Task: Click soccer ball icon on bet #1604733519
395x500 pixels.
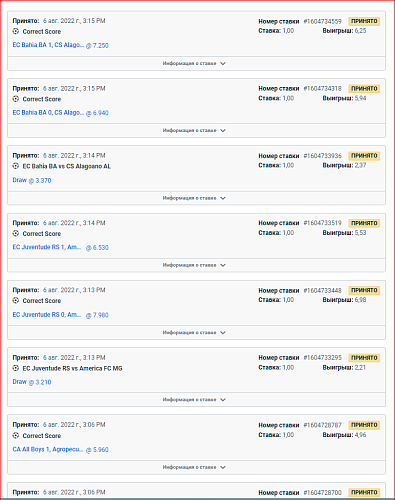Action: 16,233
